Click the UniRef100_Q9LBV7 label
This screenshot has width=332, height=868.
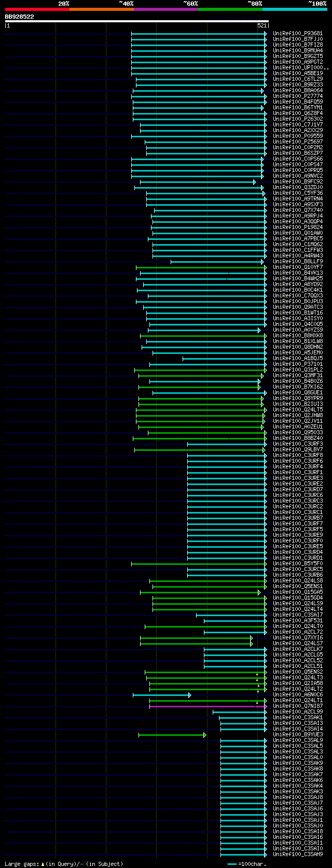(298, 450)
